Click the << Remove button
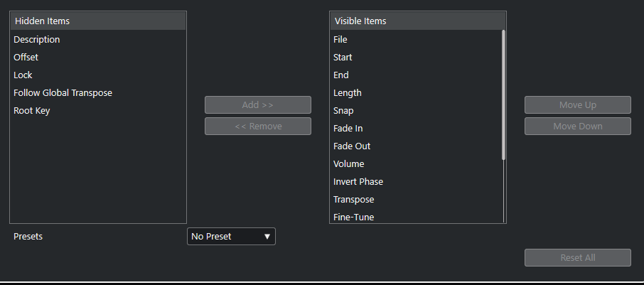This screenshot has height=285, width=644. tap(257, 127)
